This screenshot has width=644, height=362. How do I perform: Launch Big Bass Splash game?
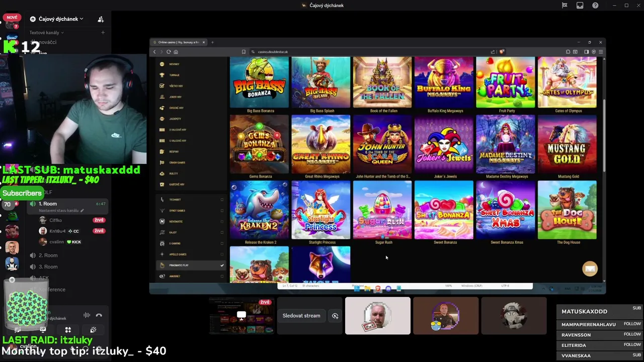[x=321, y=82]
